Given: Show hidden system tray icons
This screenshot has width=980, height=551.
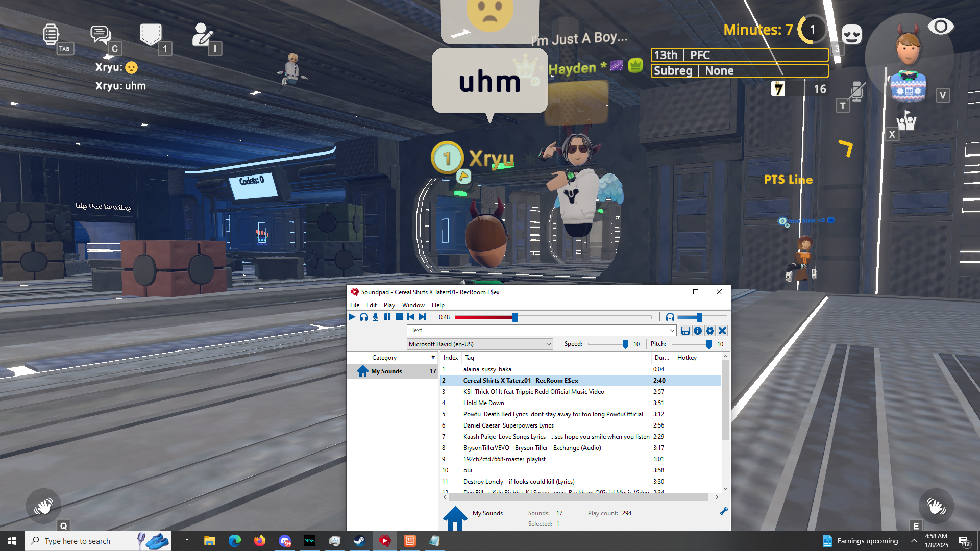Looking at the screenshot, I should 914,541.
